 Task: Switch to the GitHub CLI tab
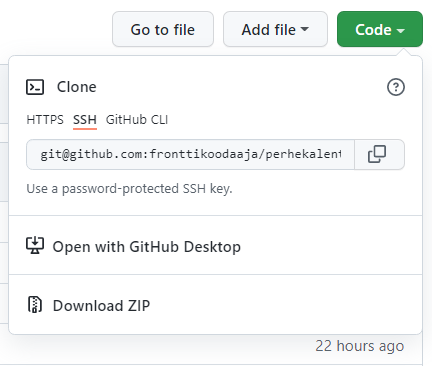[137, 120]
